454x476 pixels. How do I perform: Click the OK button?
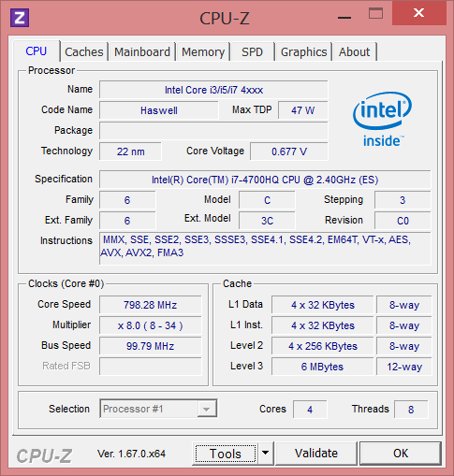pos(401,453)
